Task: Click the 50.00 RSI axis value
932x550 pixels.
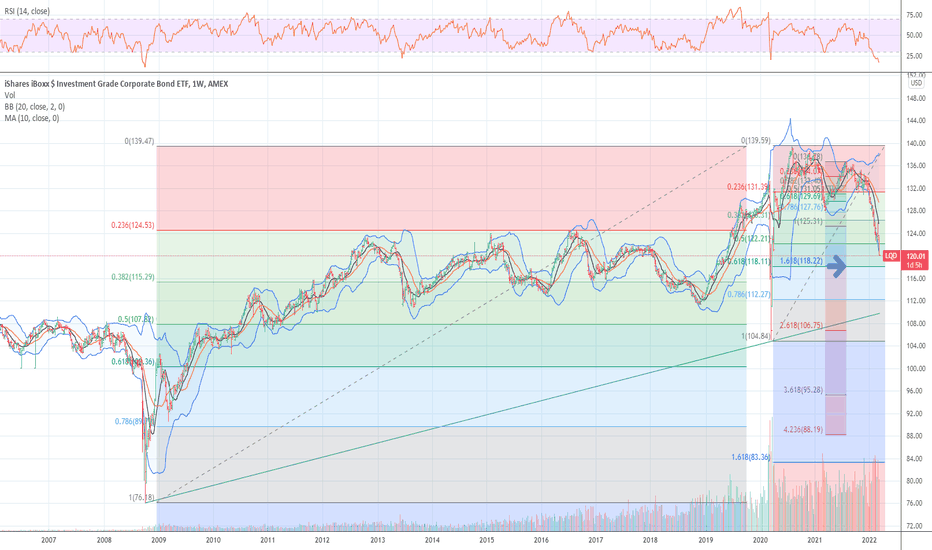Action: click(x=914, y=35)
